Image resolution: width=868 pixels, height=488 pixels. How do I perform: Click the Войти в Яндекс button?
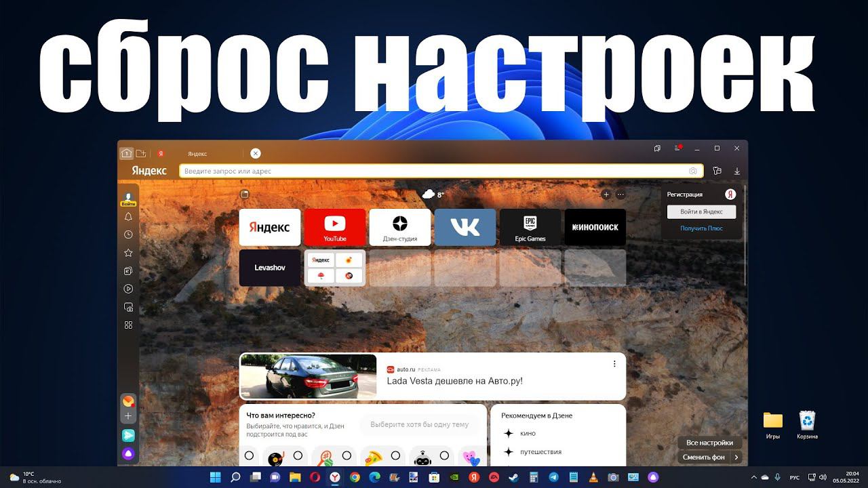pos(702,211)
